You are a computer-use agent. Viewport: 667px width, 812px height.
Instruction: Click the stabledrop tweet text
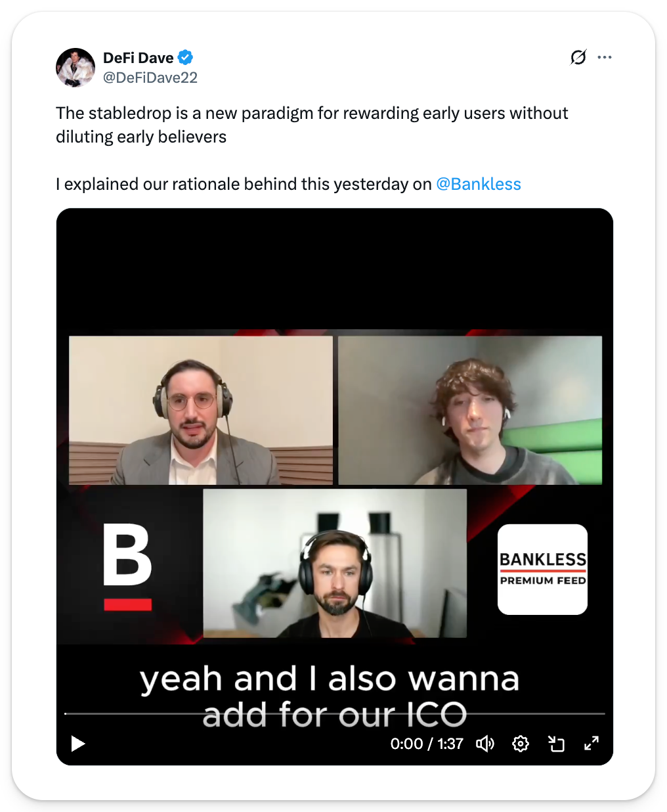(312, 125)
